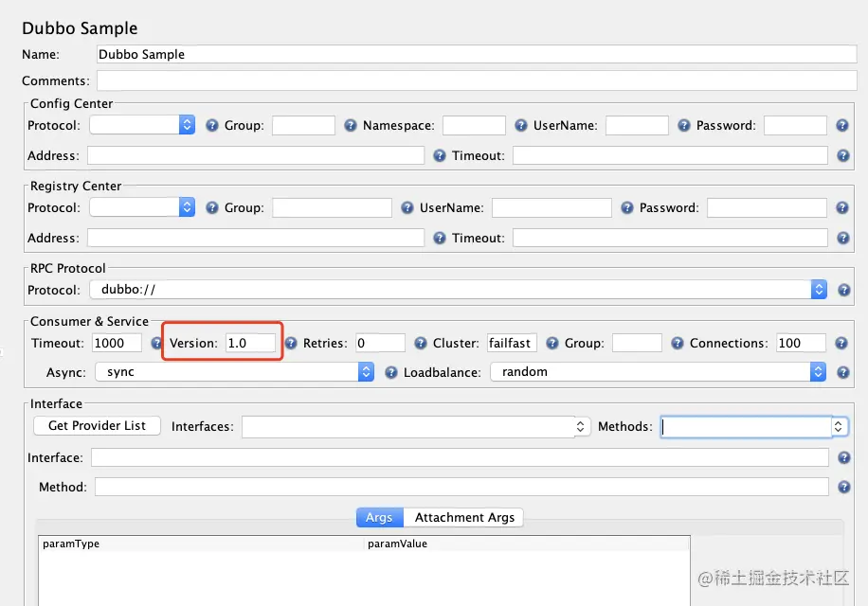Click help icon after Registry Center Password field

coord(842,208)
